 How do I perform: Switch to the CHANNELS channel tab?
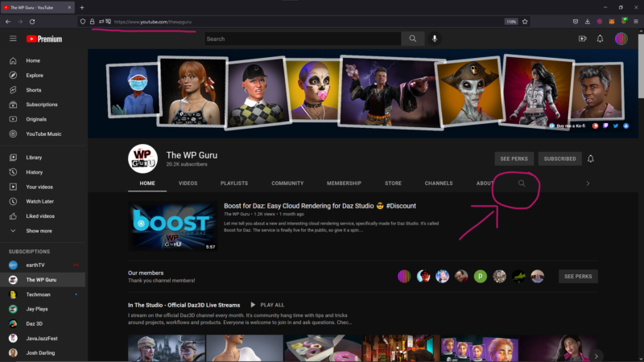click(x=439, y=183)
